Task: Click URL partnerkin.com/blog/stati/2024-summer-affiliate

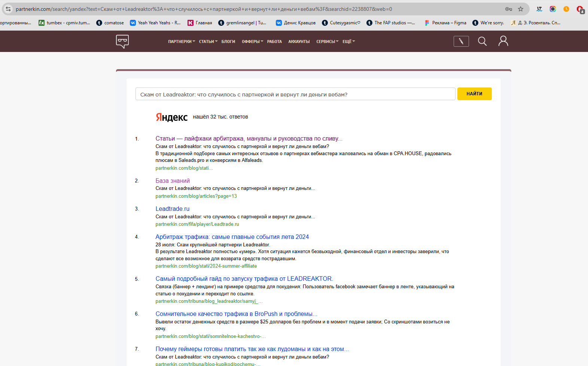Action: click(206, 266)
